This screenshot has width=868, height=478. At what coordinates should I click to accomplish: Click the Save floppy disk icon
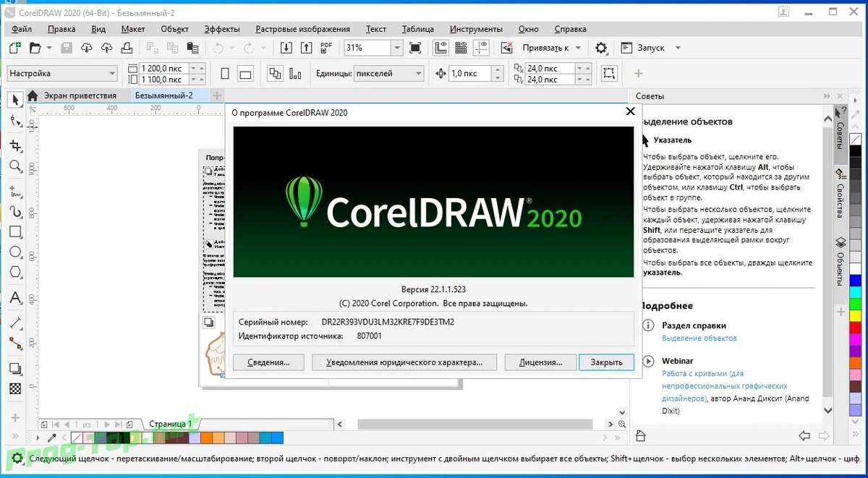(67, 48)
